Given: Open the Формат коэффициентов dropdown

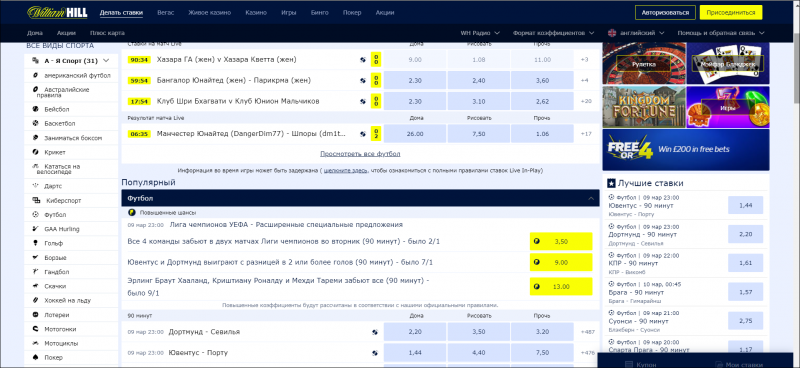Looking at the screenshot, I should pyautogui.click(x=554, y=33).
